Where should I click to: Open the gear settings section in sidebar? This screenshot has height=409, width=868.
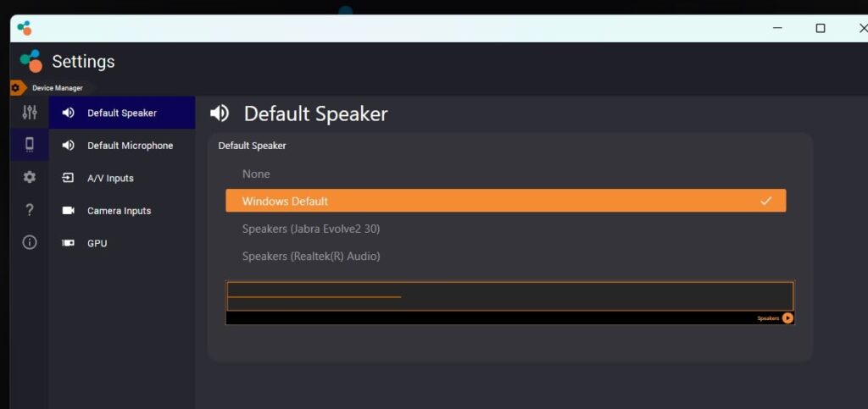click(30, 177)
